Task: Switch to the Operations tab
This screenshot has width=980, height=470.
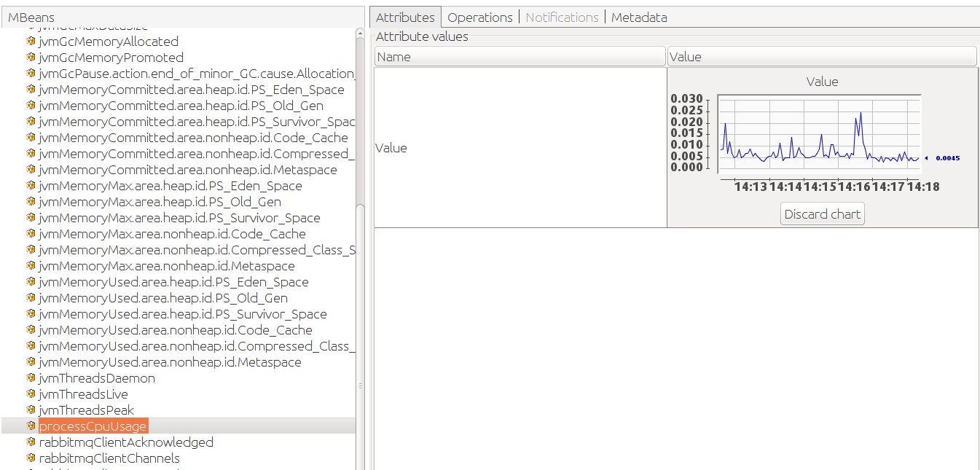Action: tap(479, 17)
